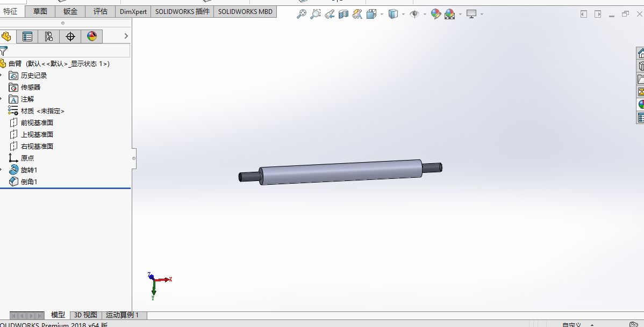Expand the 旋转1 feature node
Image resolution: width=644 pixels, height=327 pixels.
pos(1,170)
